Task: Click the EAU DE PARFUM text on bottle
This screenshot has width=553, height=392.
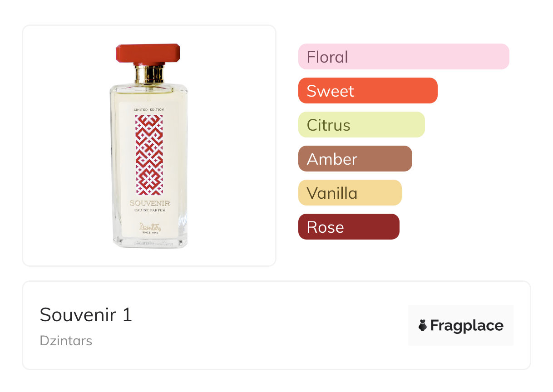Action: click(x=149, y=210)
